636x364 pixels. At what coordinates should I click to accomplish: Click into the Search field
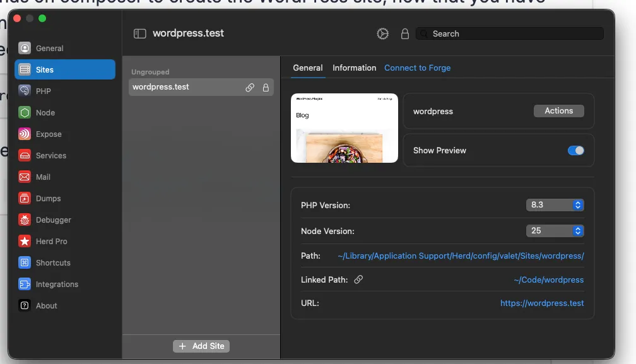click(509, 33)
